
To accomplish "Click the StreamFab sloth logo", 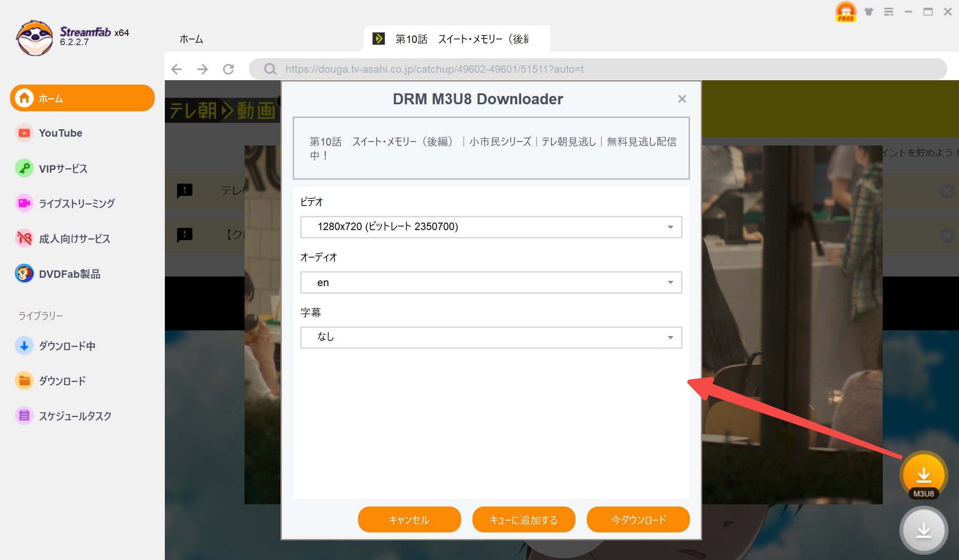I will pos(35,38).
